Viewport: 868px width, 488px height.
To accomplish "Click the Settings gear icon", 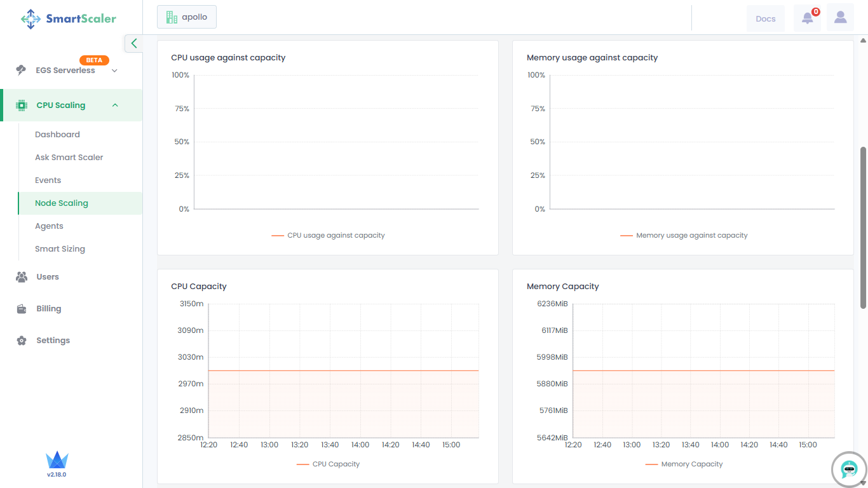I will (22, 341).
